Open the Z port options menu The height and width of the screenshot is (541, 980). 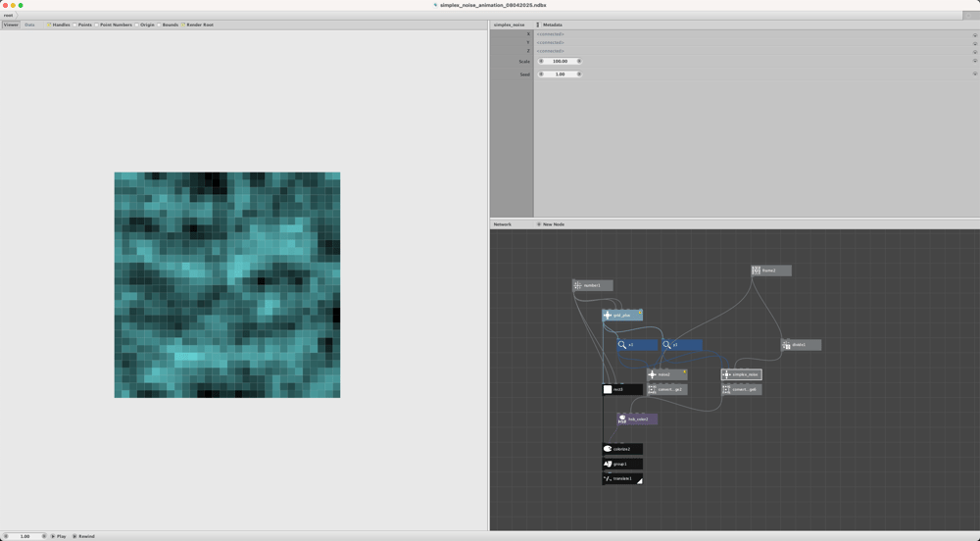(x=974, y=52)
